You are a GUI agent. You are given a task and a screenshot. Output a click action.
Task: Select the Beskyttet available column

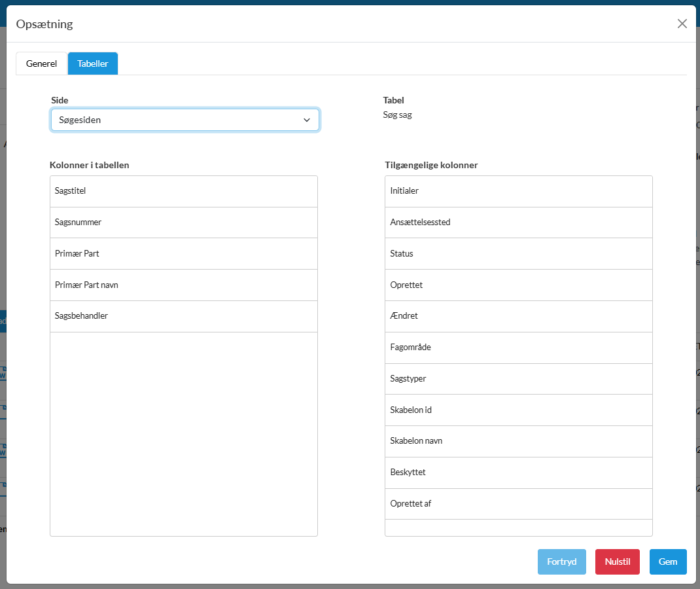pyautogui.click(x=518, y=473)
